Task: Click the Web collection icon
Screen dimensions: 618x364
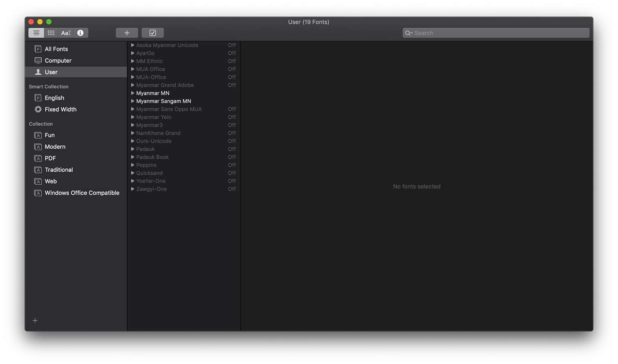Action: click(38, 181)
